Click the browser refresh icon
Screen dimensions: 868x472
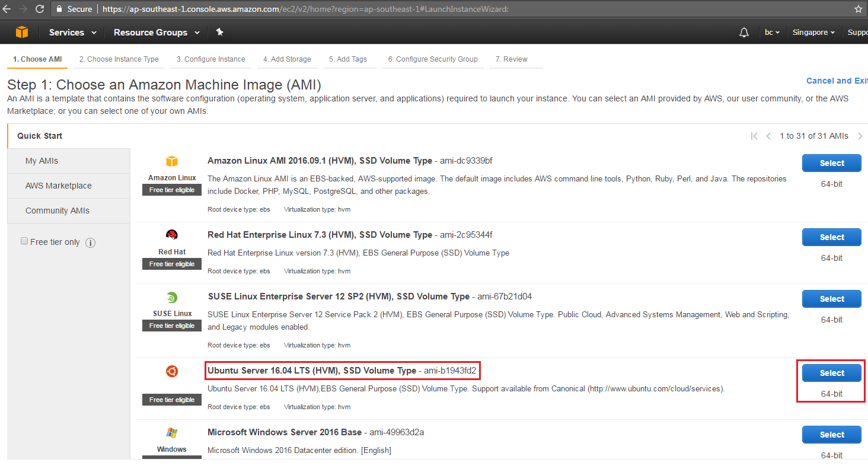40,9
